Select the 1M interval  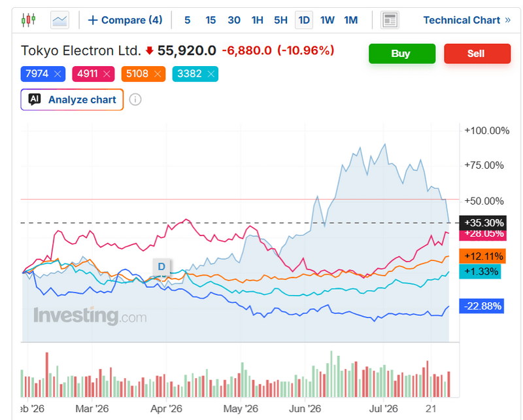[x=351, y=20]
